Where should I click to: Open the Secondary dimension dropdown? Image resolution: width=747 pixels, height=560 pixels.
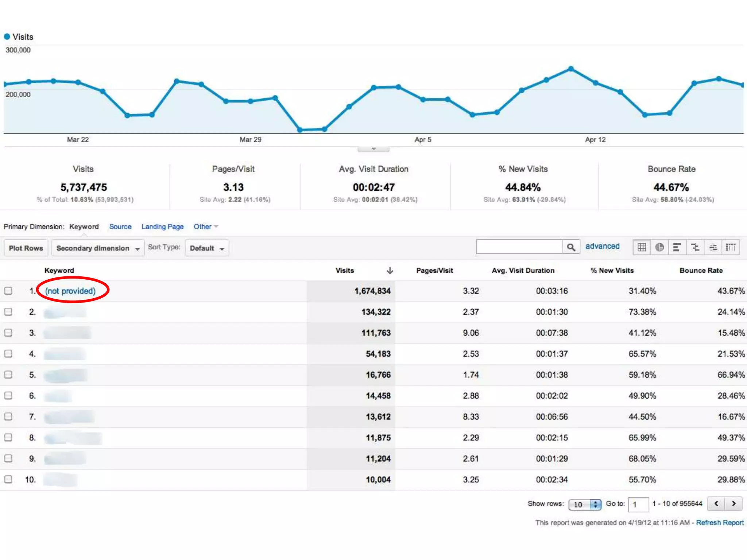(x=98, y=248)
